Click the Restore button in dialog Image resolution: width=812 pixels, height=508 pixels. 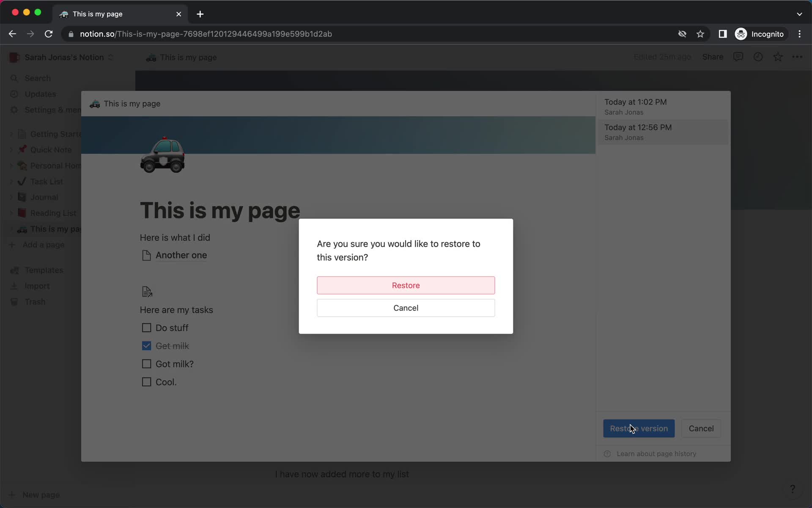(x=406, y=285)
